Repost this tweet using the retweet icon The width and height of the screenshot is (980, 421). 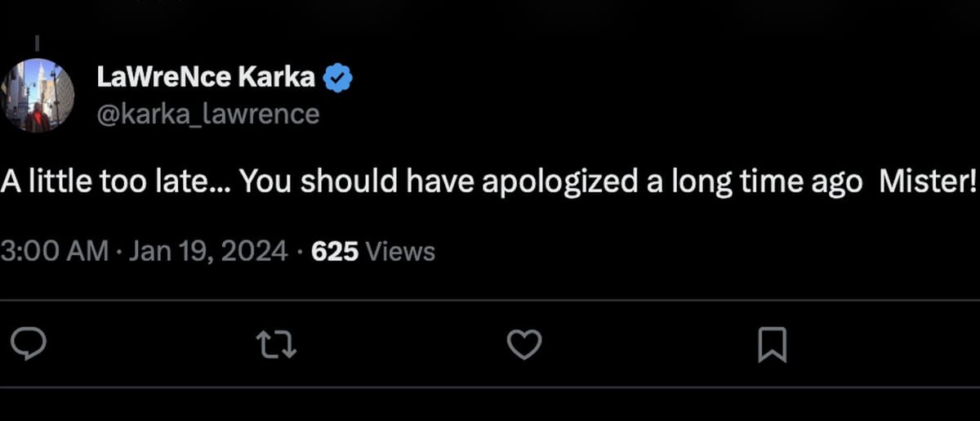click(x=277, y=344)
